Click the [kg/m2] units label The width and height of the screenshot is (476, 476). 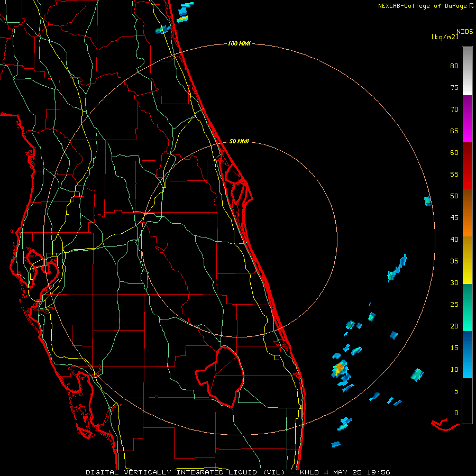tap(445, 37)
